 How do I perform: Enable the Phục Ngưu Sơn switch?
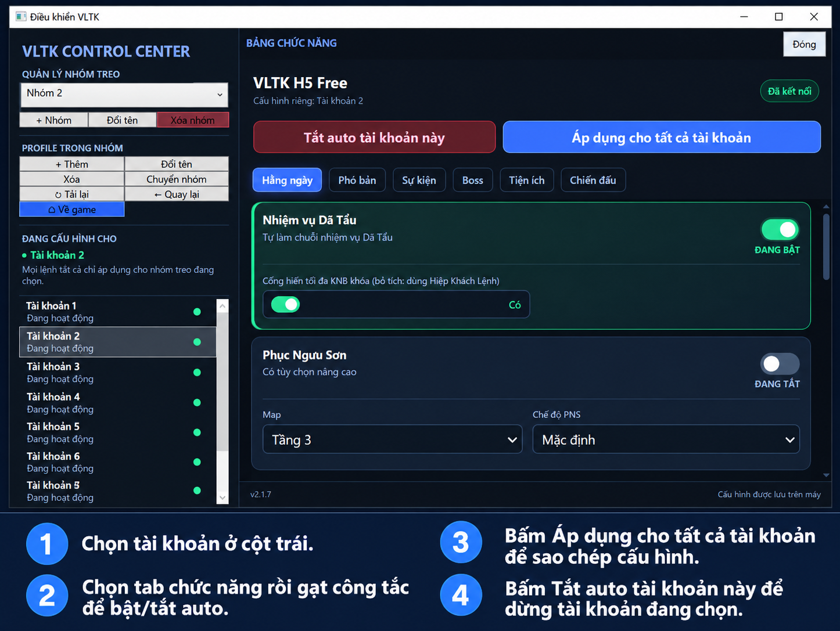780,364
